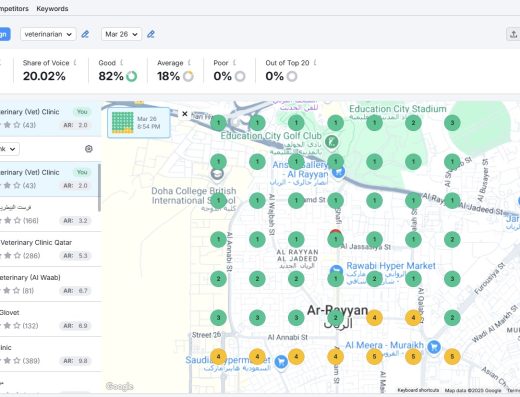Click the AR: 6.7 badge
This screenshot has height=397, width=520.
click(75, 291)
